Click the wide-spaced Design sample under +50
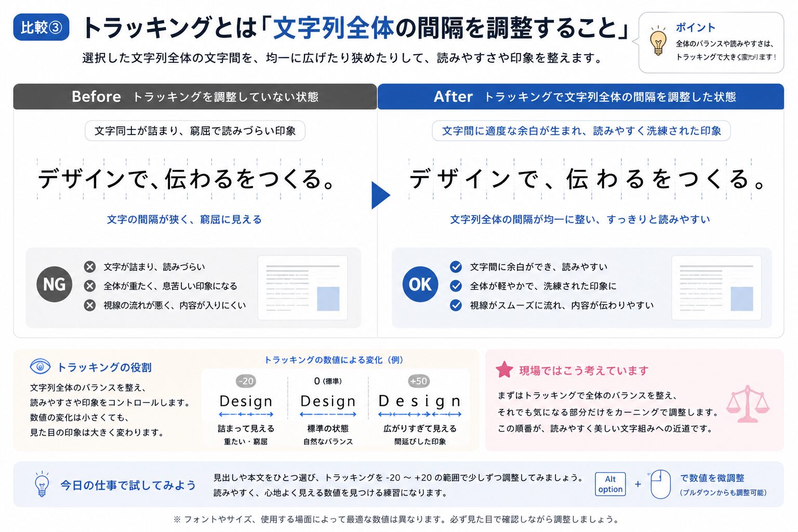Image resolution: width=798 pixels, height=532 pixels. coord(420,401)
